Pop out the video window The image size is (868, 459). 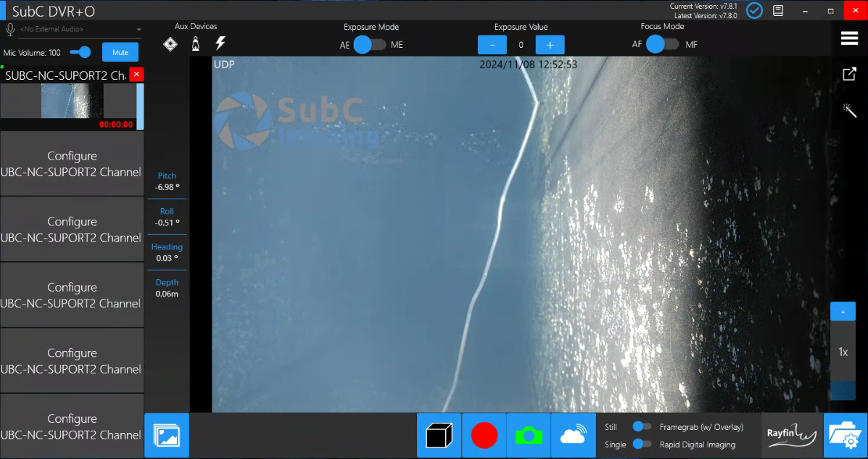(x=849, y=74)
